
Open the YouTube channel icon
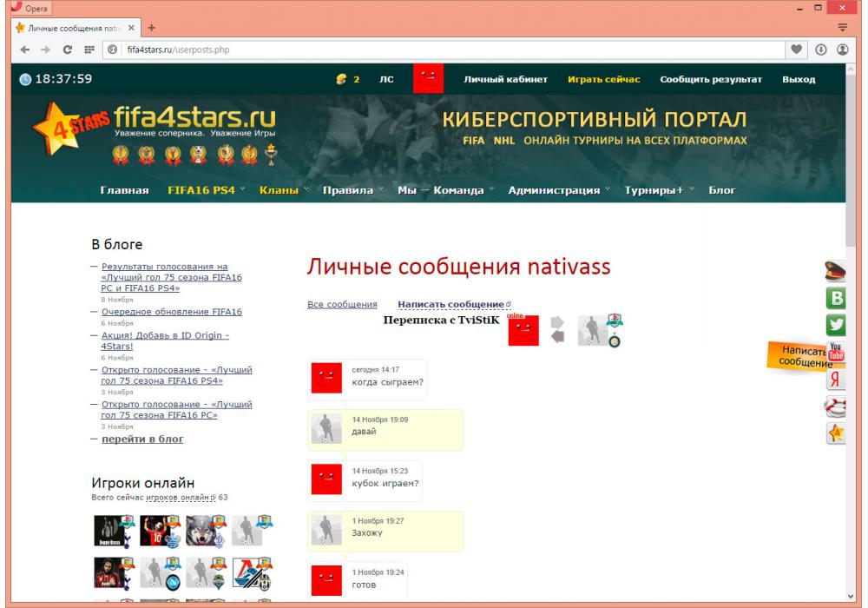pyautogui.click(x=838, y=352)
